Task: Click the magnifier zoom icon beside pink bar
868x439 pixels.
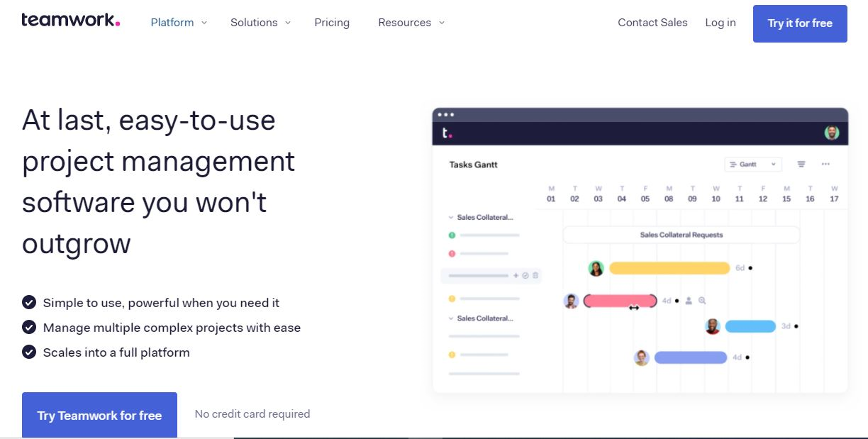Action: pyautogui.click(x=702, y=301)
